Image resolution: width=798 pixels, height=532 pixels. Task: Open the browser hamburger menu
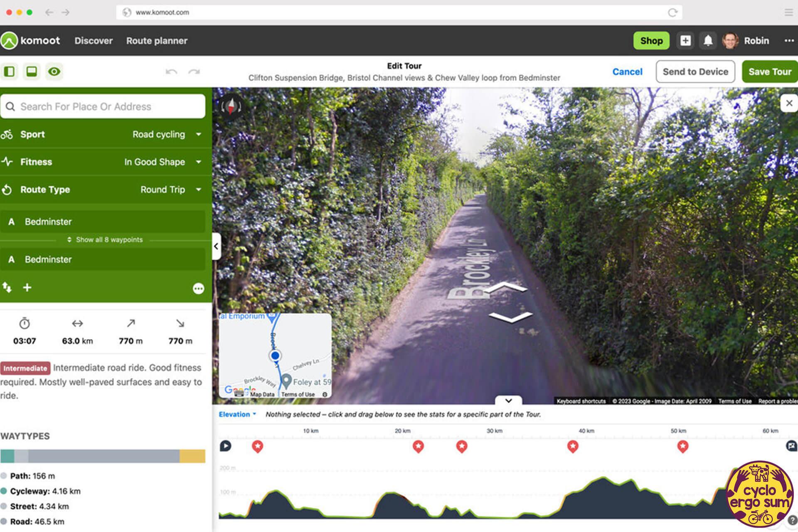788,12
